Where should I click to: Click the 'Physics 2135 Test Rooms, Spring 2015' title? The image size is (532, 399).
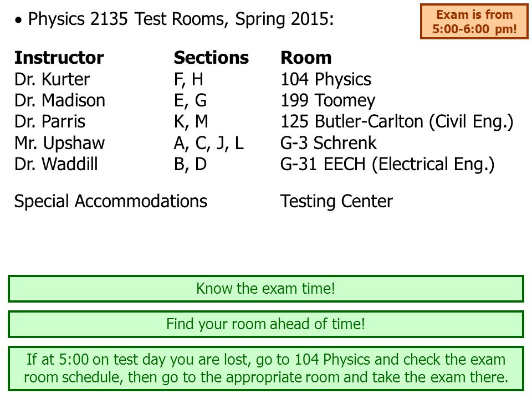pos(181,19)
